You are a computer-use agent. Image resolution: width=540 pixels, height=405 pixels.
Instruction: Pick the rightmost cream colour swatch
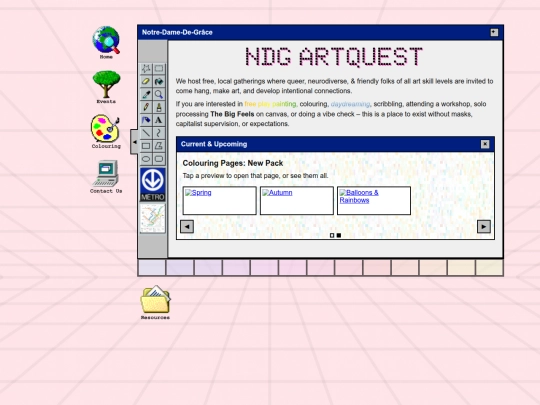(x=489, y=268)
